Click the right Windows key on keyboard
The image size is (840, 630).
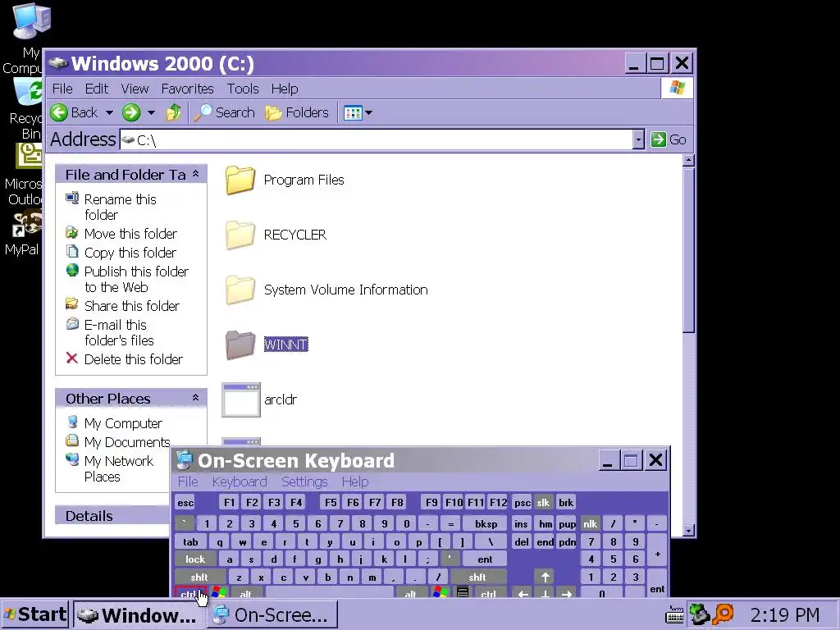click(441, 592)
